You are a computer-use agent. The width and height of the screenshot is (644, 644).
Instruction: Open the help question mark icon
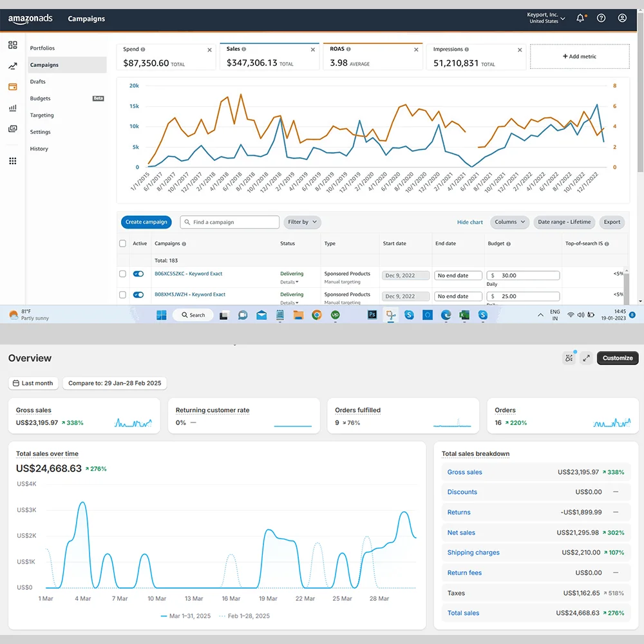coord(601,19)
